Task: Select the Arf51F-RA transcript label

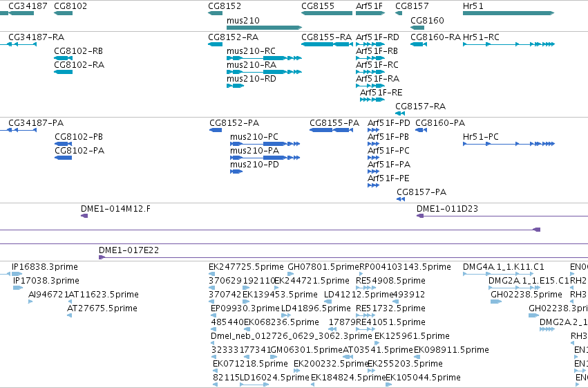Action: pyautogui.click(x=378, y=79)
